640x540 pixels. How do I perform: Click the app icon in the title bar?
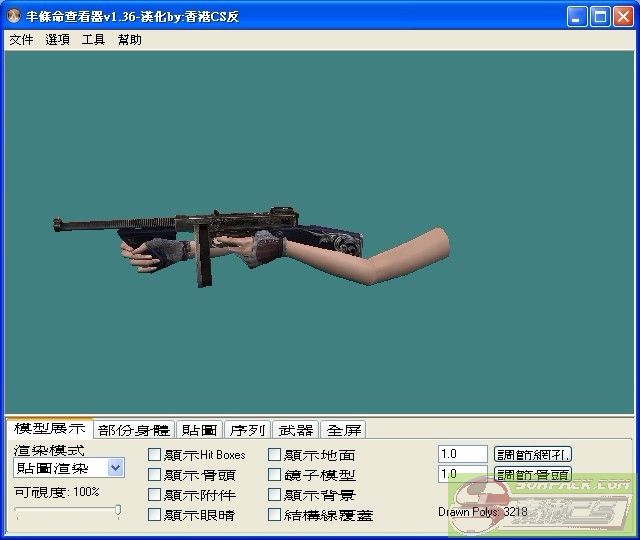pos(14,16)
